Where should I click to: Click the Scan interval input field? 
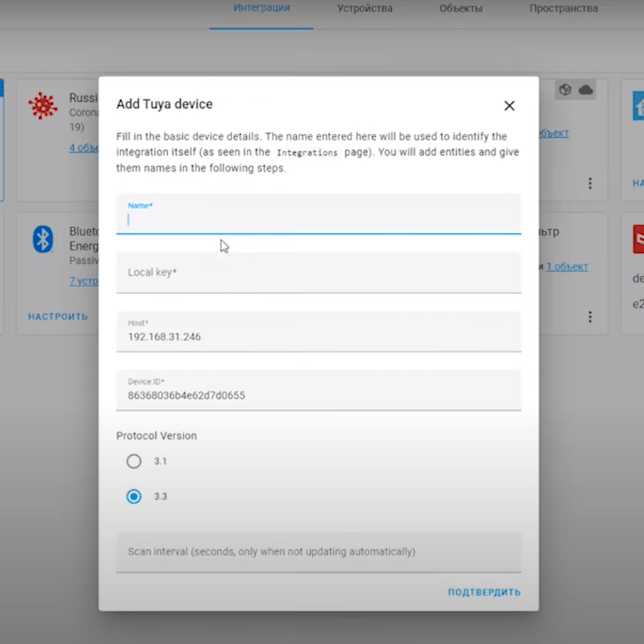(x=318, y=551)
